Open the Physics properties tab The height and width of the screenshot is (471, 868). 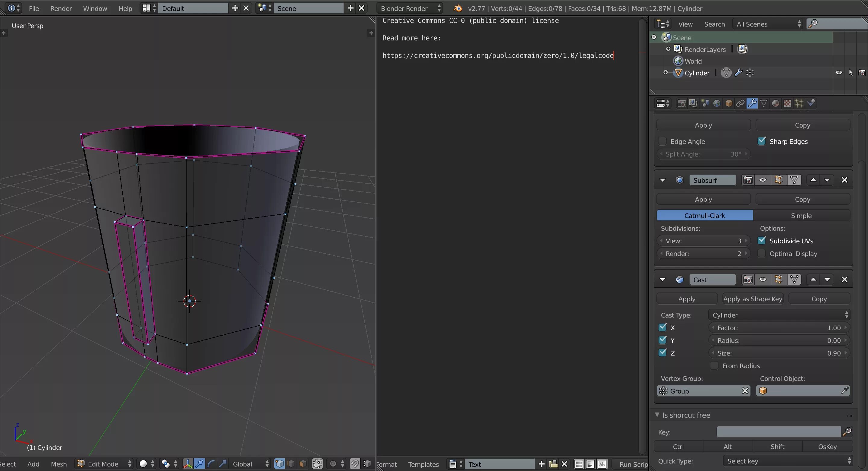(811, 103)
